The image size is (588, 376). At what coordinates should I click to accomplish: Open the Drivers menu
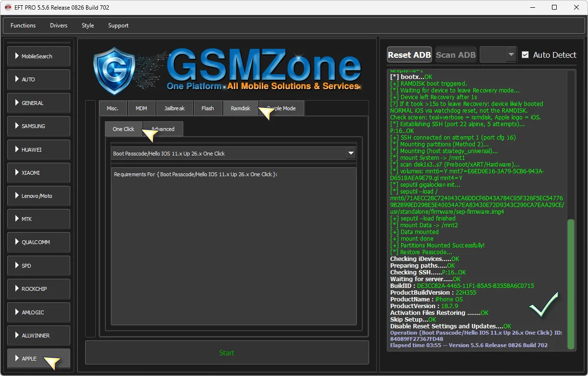click(59, 26)
